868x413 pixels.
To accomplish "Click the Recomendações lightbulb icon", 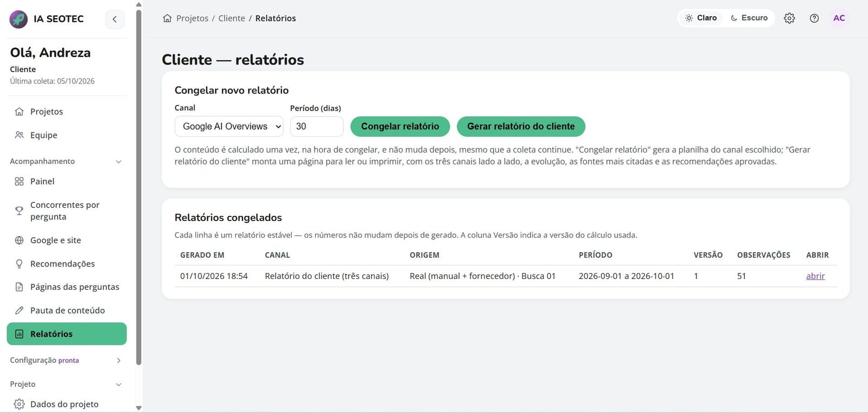I will pos(19,264).
